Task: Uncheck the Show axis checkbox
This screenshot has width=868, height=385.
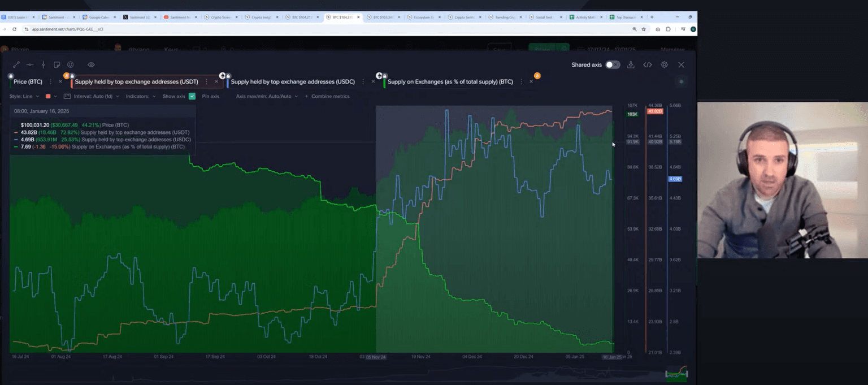Action: 192,97
